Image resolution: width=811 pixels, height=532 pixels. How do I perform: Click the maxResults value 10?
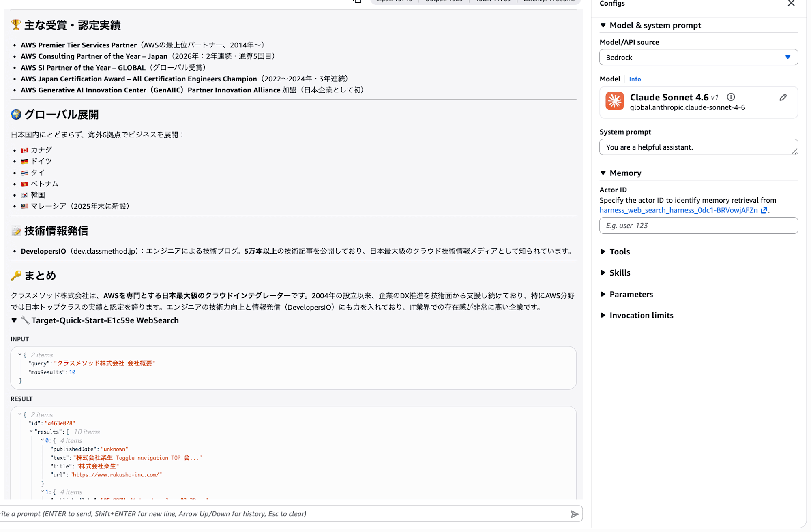(x=72, y=372)
